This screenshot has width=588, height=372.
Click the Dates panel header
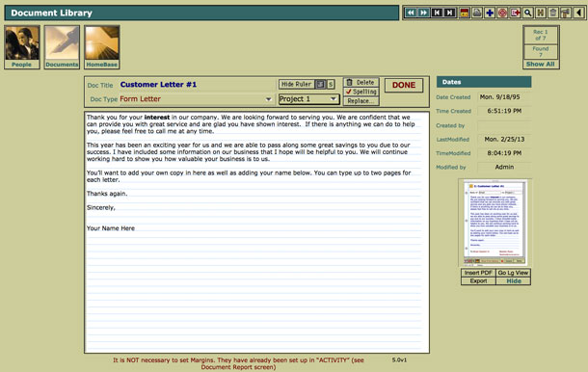point(484,82)
